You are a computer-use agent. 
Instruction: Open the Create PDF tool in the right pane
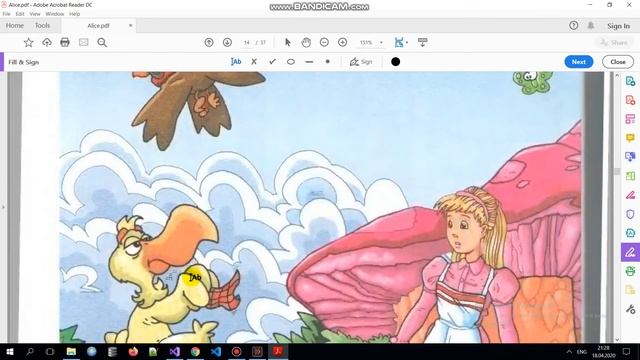pyautogui.click(x=630, y=100)
